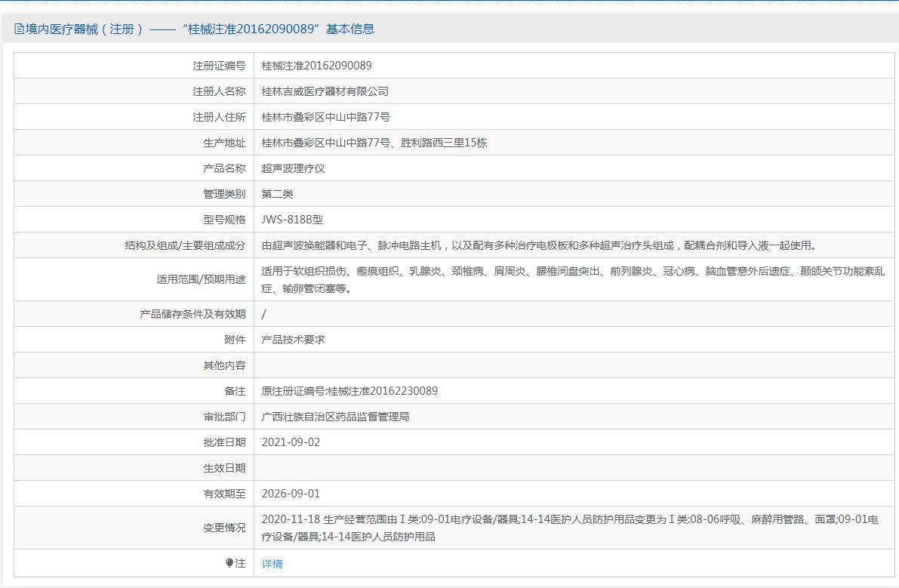
Task: Open the 详情 link
Action: [272, 564]
